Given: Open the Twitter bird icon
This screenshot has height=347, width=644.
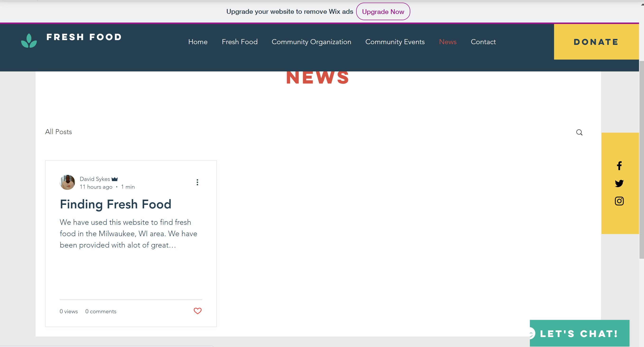Looking at the screenshot, I should 619,183.
